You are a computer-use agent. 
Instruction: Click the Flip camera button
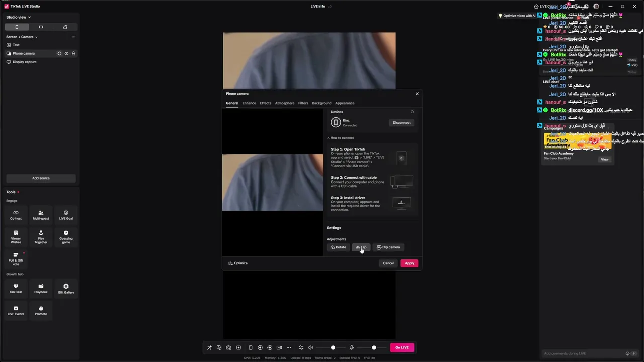click(389, 247)
